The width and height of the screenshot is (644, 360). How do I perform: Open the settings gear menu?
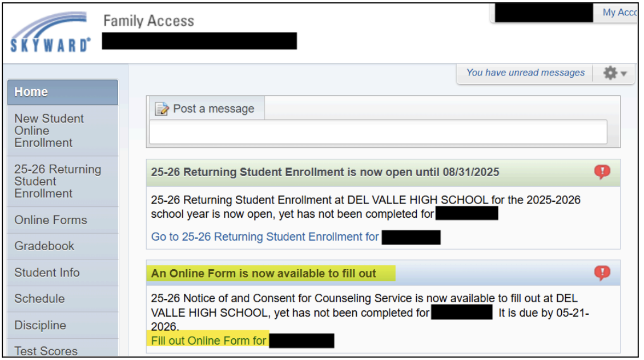click(610, 73)
